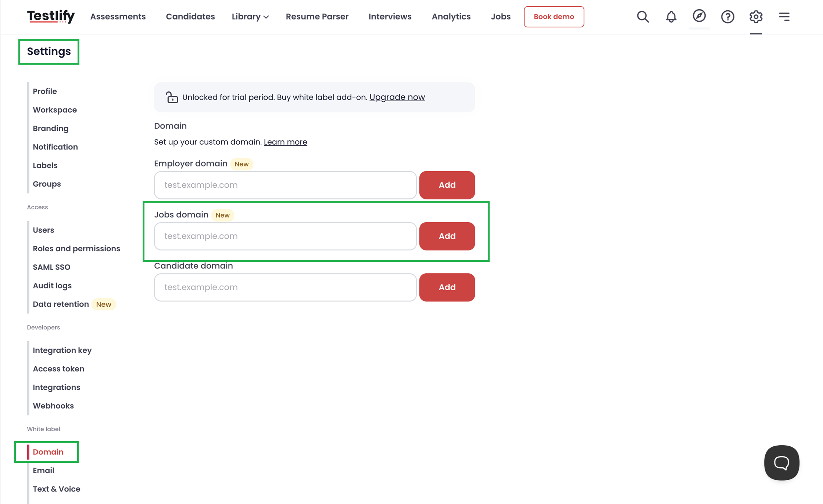This screenshot has width=823, height=504.
Task: Open Data retention settings
Action: click(x=61, y=304)
